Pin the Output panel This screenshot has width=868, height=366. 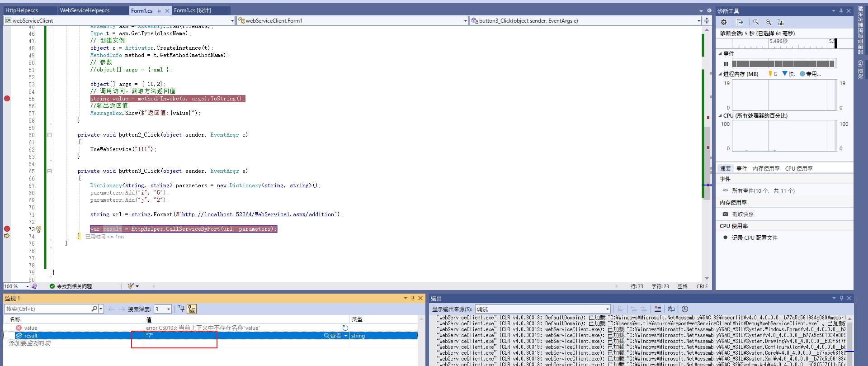tap(841, 298)
